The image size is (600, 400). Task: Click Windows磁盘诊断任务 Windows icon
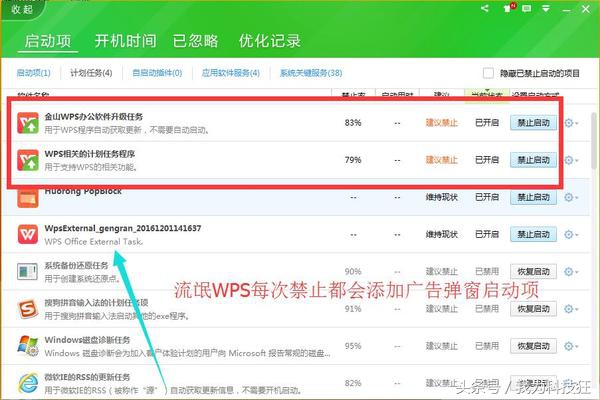coord(28,346)
